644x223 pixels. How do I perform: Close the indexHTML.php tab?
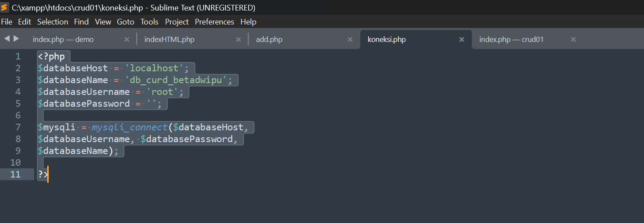point(239,39)
